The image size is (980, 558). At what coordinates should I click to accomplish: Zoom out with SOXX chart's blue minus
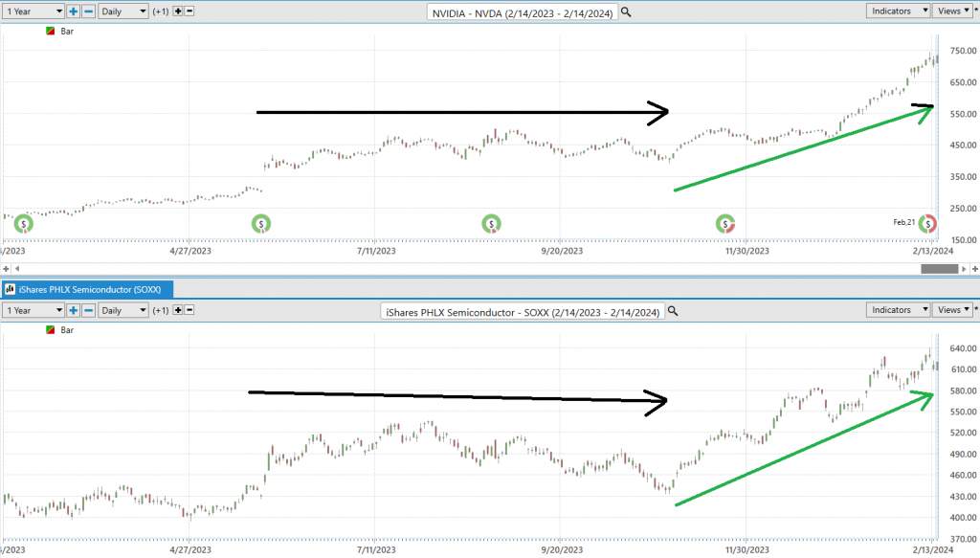(89, 310)
